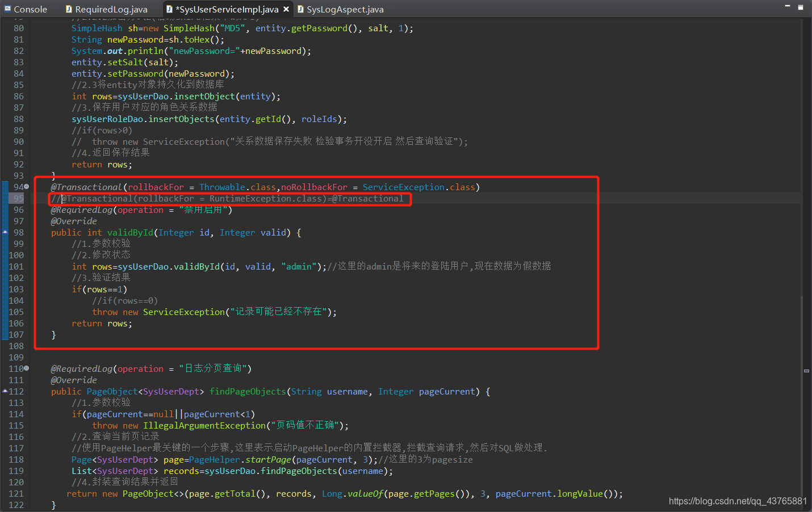This screenshot has width=812, height=512.
Task: Click the overview ruler annotation marker
Action: [806, 371]
